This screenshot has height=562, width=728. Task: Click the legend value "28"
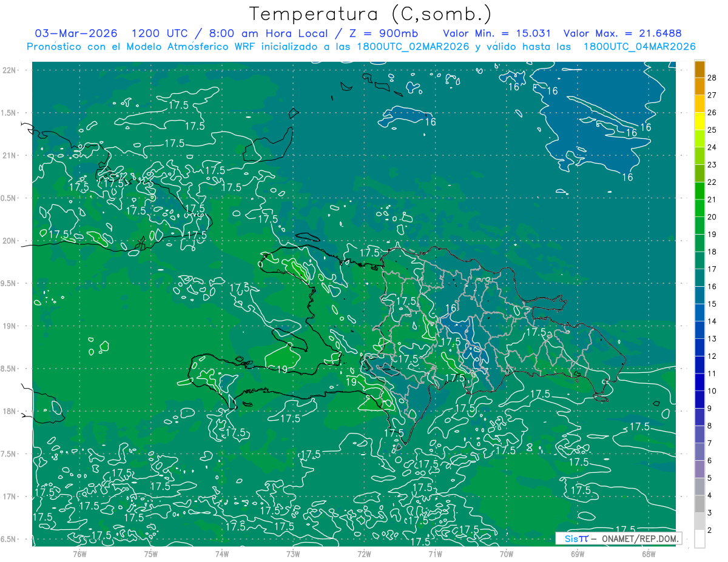click(x=712, y=78)
